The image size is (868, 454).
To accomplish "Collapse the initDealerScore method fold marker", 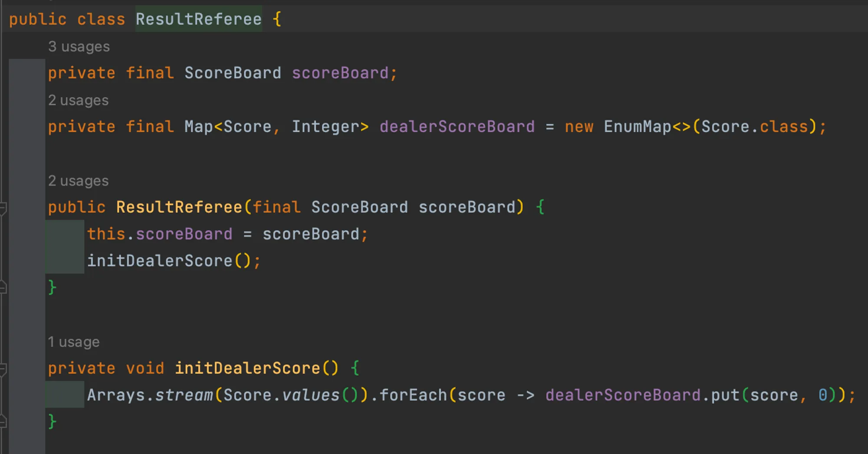I will [x=3, y=369].
